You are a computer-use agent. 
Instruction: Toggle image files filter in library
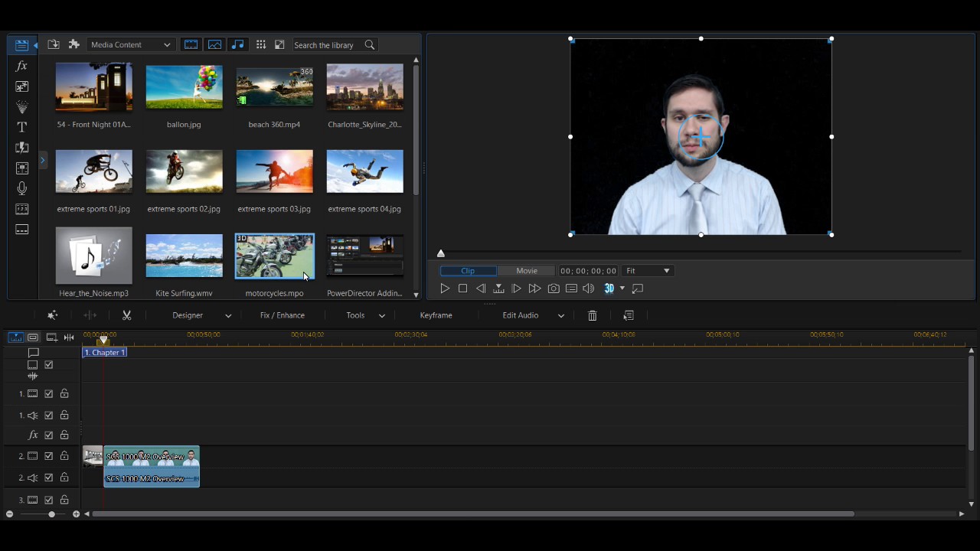[214, 44]
